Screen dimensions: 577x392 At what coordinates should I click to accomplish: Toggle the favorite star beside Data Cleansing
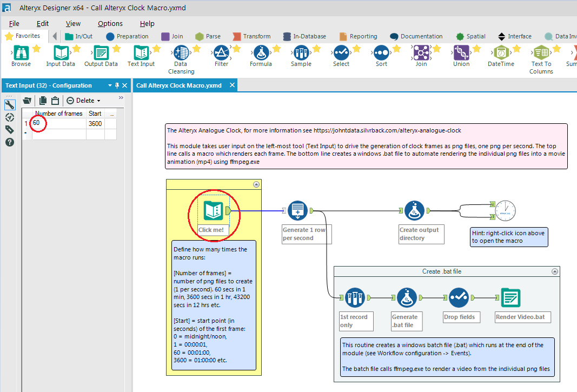(196, 48)
